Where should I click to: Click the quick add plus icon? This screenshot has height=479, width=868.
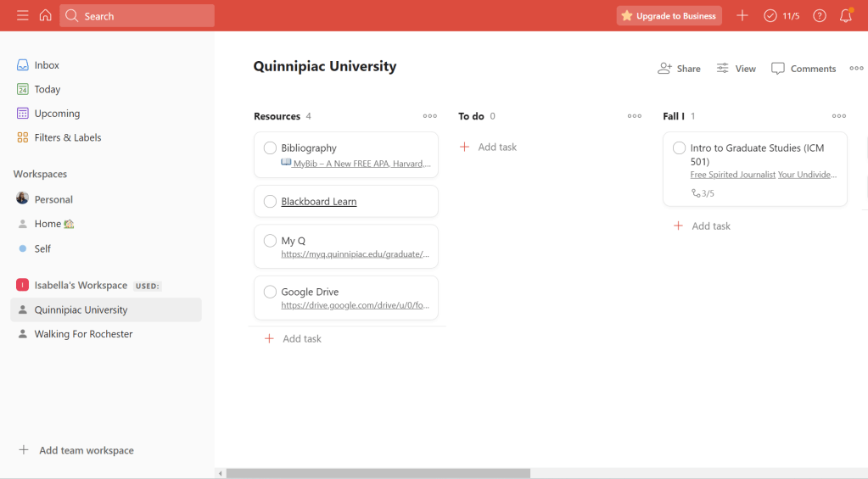pyautogui.click(x=742, y=16)
